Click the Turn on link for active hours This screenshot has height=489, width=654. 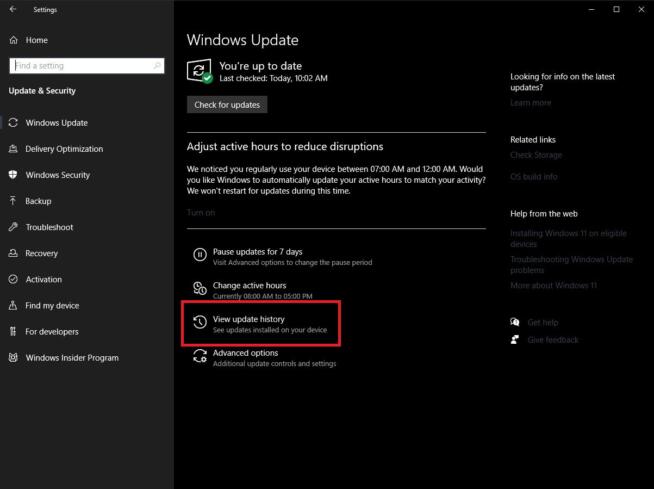point(201,212)
